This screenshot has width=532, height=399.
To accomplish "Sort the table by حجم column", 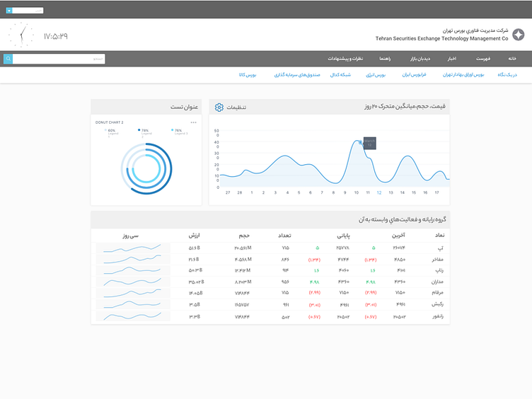I will pos(244,234).
